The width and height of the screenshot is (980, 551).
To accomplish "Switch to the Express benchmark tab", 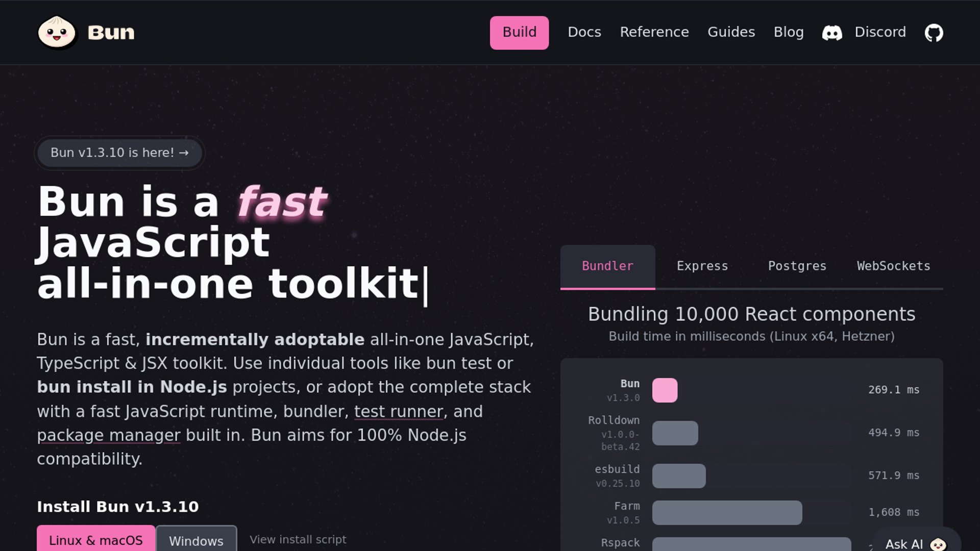I will (x=702, y=266).
